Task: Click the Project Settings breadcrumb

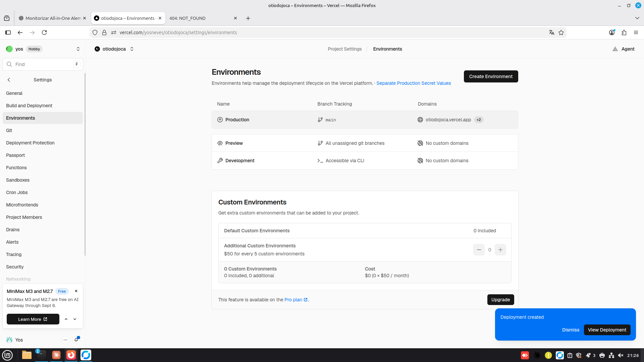Action: pyautogui.click(x=344, y=49)
